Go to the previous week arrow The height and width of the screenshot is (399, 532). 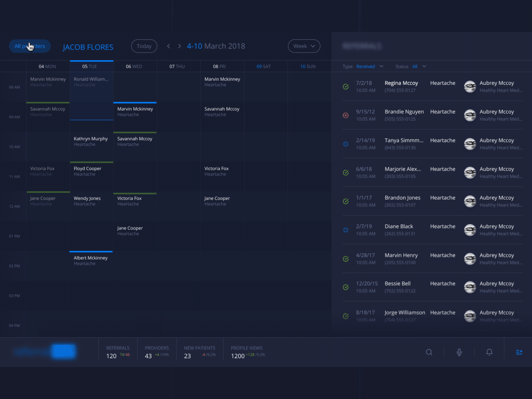pyautogui.click(x=169, y=46)
